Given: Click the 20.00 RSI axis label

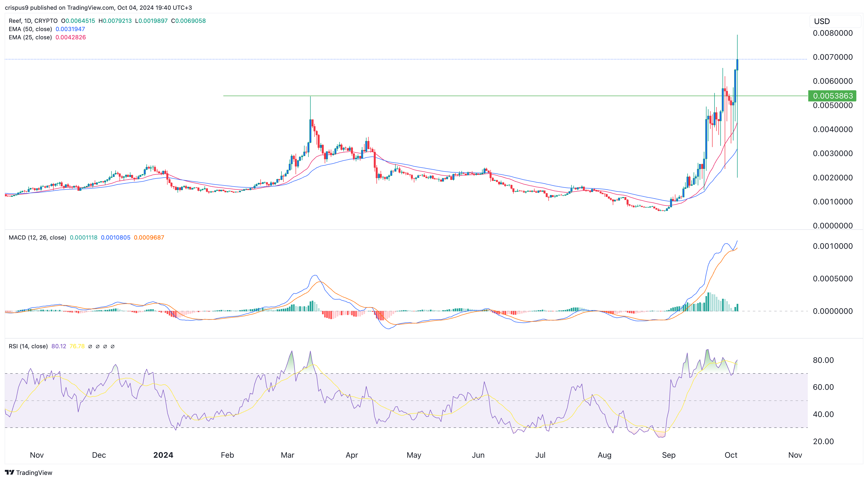Looking at the screenshot, I should pyautogui.click(x=823, y=442).
